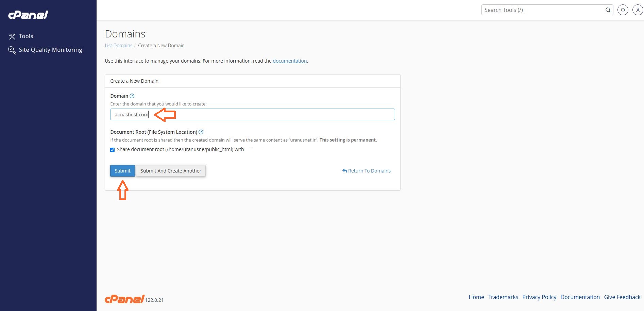Click the blue Submit button
Image resolution: width=644 pixels, height=311 pixels.
point(122,171)
